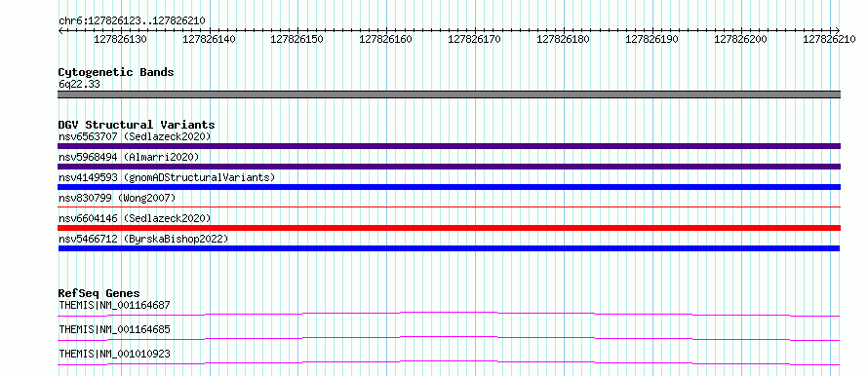This screenshot has width=868, height=376.
Task: Click THEMIS|NM_001164685 transcript label
Action: [114, 330]
